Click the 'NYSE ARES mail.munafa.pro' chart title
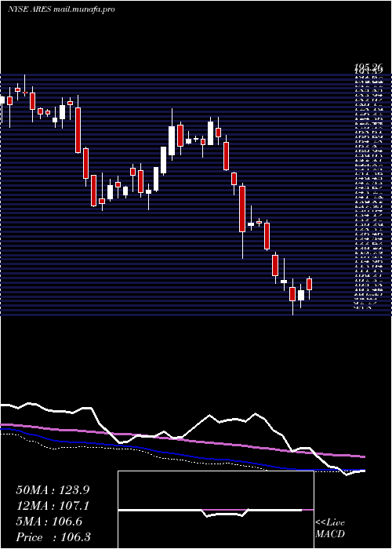392x549 pixels. point(61,9)
